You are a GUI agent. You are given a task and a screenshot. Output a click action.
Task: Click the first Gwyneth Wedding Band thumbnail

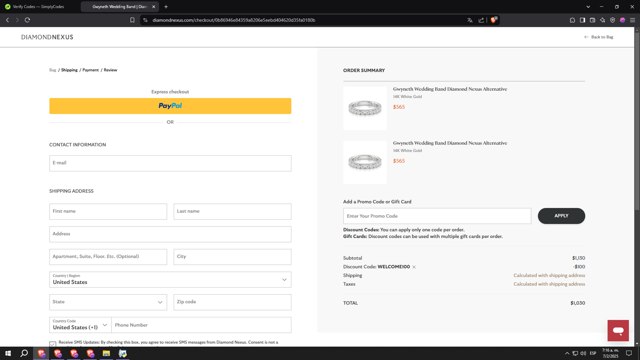pos(365,108)
